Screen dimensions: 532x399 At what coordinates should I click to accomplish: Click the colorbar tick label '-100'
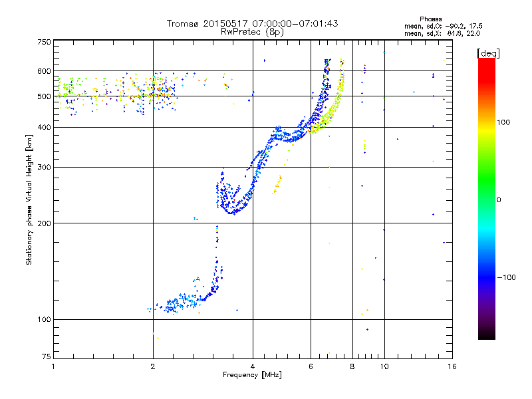[x=506, y=277]
